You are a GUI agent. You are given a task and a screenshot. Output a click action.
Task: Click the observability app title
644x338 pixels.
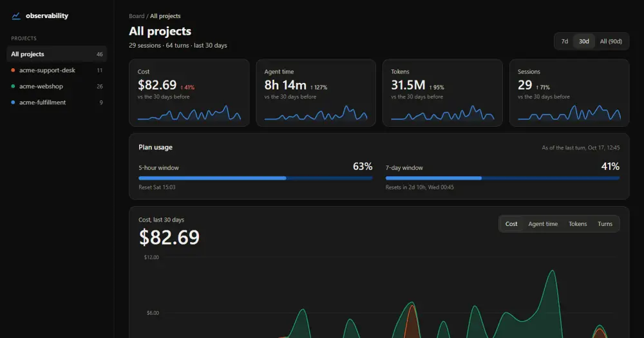[47, 15]
